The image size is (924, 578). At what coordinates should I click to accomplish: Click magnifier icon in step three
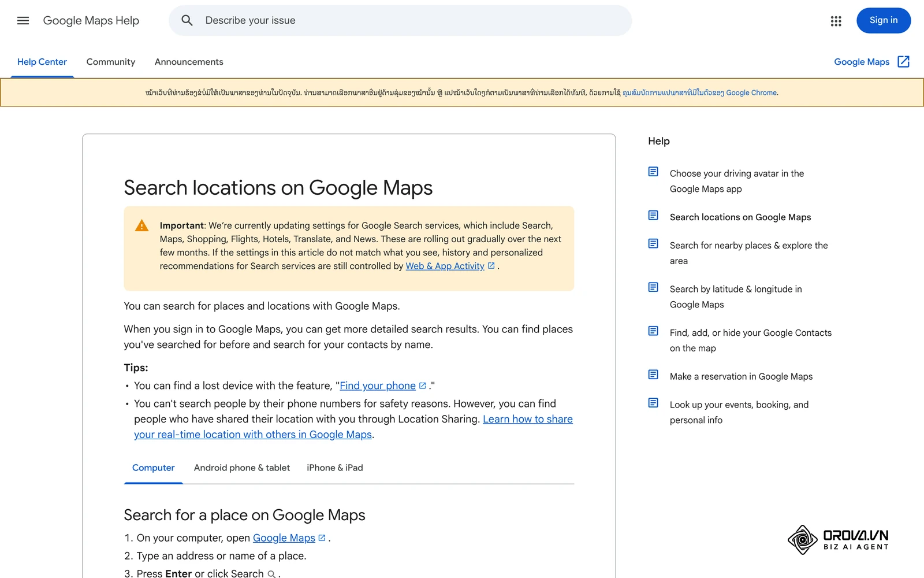pyautogui.click(x=271, y=574)
